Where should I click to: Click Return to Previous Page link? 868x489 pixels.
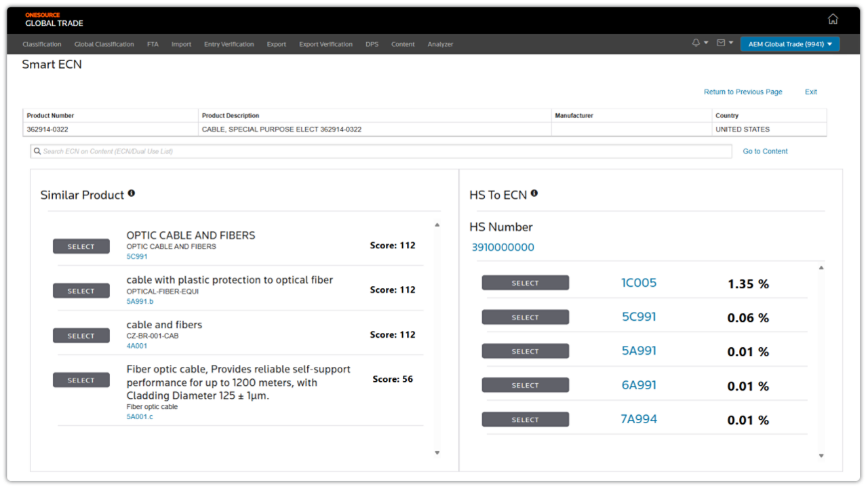[743, 92]
